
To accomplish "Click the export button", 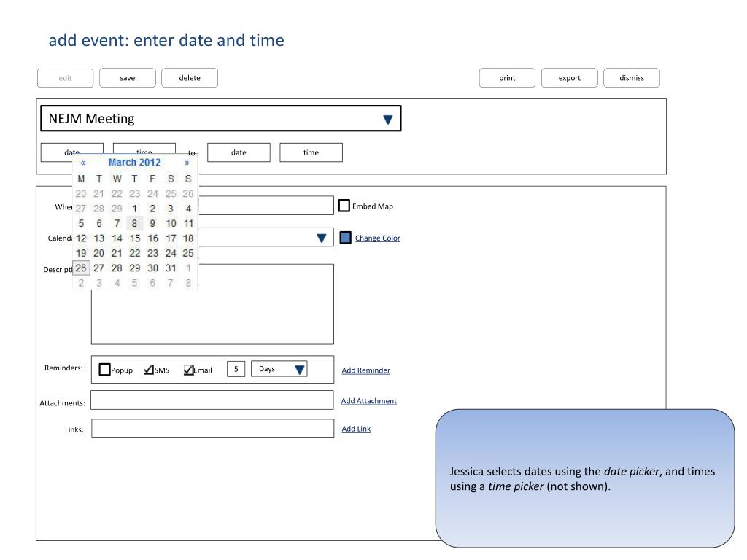I will tap(569, 77).
